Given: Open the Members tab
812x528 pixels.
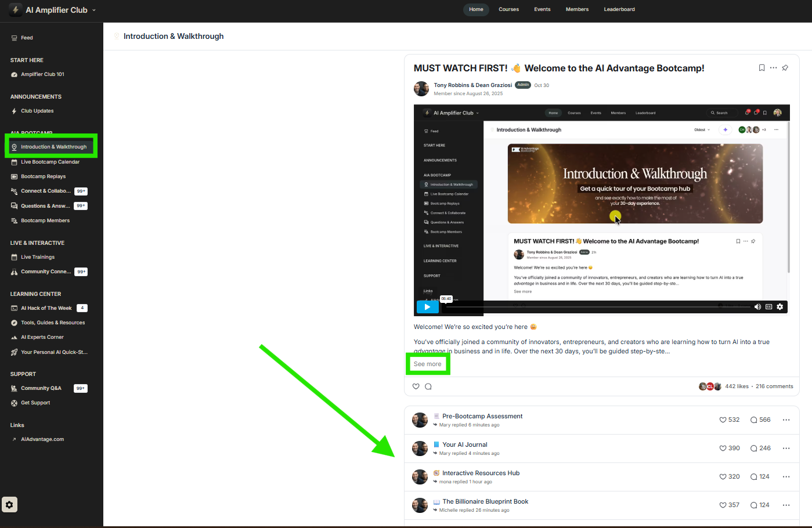Looking at the screenshot, I should click(x=577, y=9).
